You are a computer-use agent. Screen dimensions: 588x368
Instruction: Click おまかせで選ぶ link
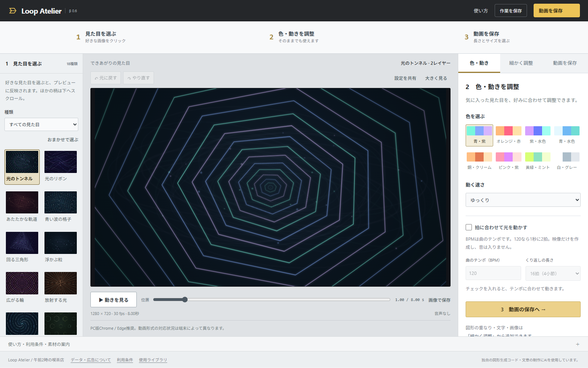(63, 139)
